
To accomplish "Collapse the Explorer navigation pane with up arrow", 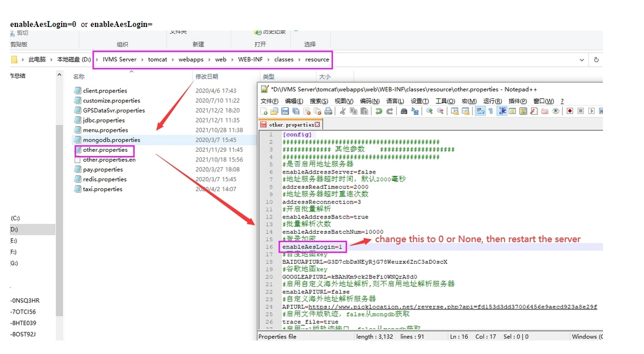I will [x=59, y=75].
